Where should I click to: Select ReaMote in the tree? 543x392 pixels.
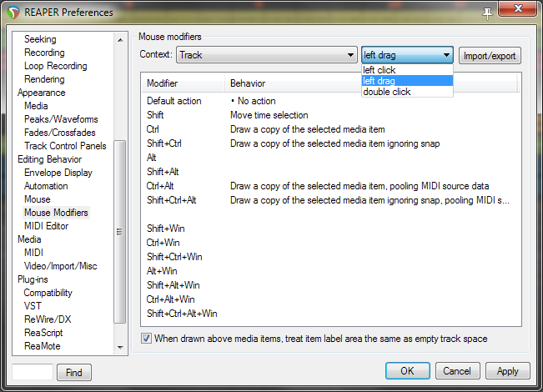click(43, 346)
